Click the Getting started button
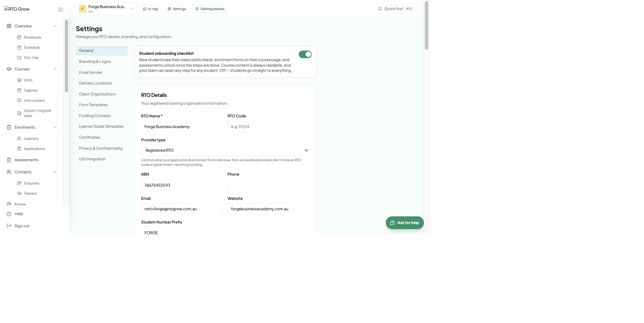 (209, 9)
